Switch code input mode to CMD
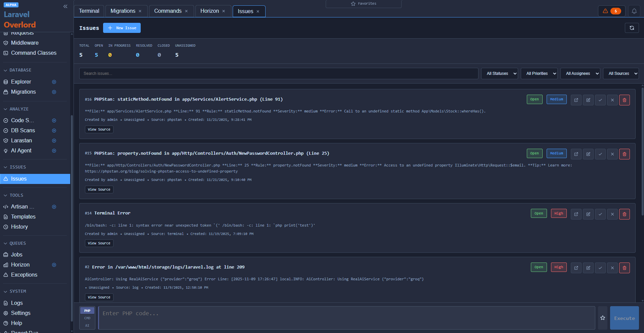The image size is (644, 333). coord(87,318)
